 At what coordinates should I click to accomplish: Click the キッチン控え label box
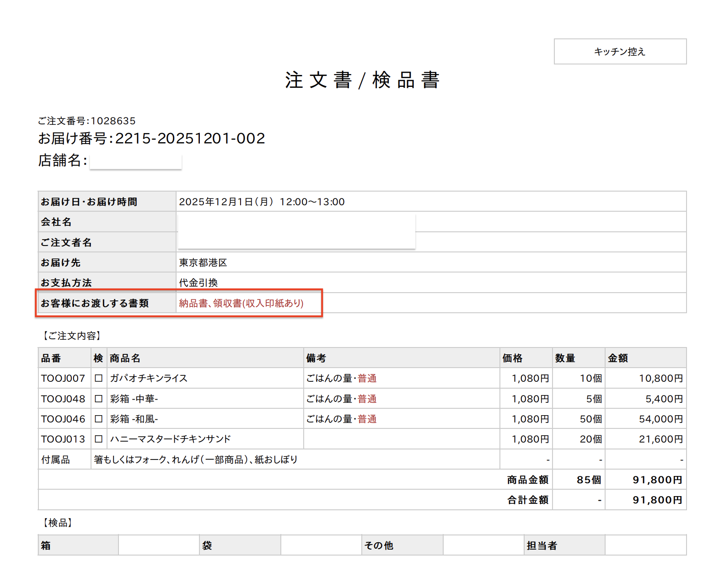click(620, 51)
